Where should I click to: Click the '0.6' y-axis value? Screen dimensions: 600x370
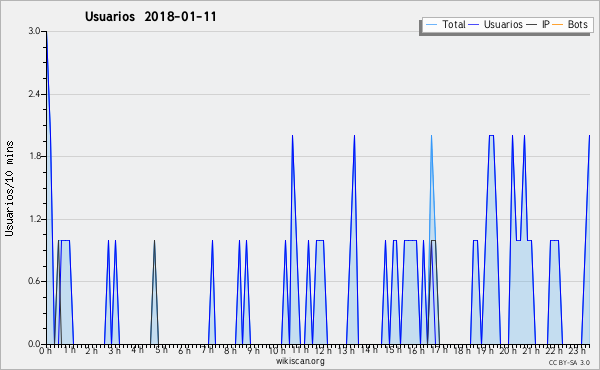tap(34, 281)
